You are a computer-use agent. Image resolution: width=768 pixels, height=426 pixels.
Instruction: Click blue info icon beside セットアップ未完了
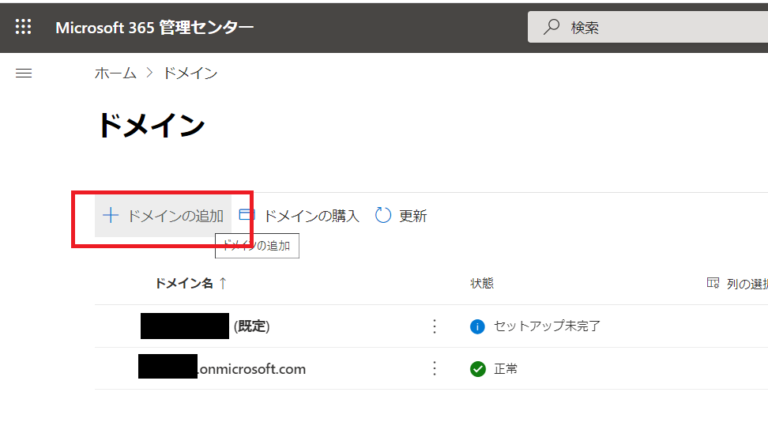pos(477,326)
